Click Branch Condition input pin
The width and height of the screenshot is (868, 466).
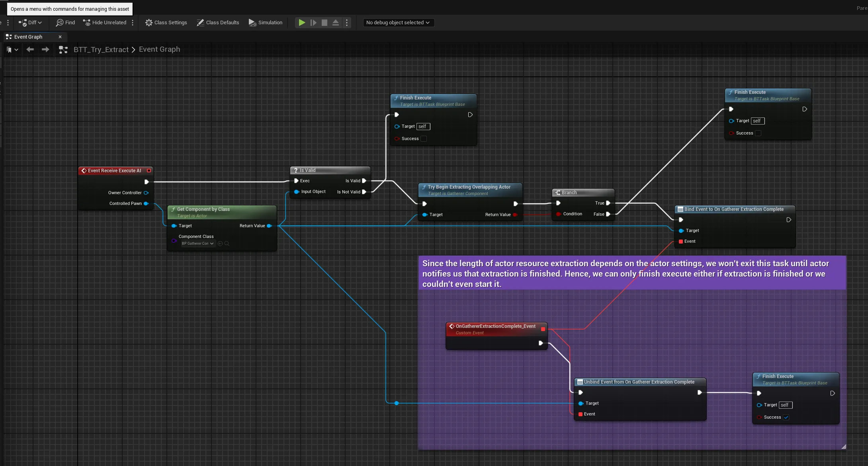(x=558, y=214)
